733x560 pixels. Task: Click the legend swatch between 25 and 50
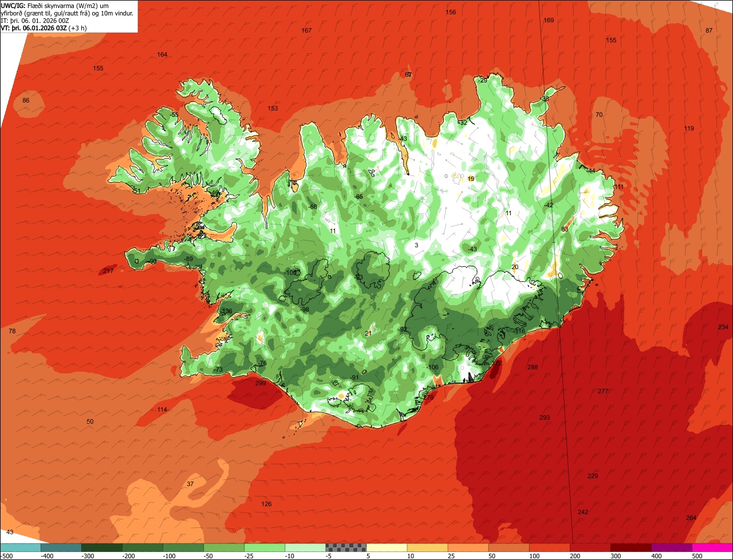click(x=468, y=547)
